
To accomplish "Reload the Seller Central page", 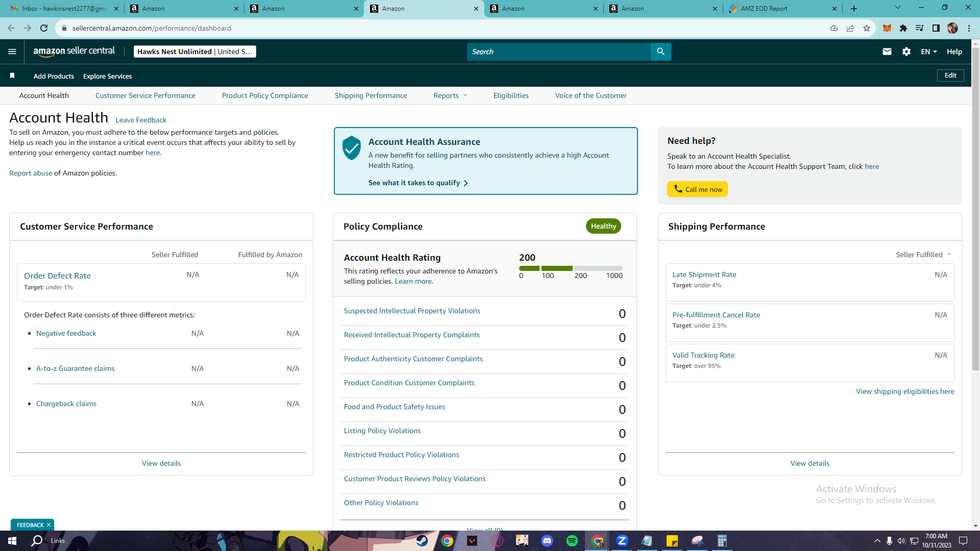I will point(44,28).
